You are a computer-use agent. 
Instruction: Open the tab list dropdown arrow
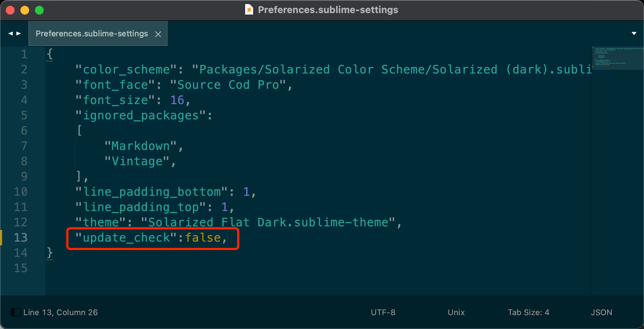click(634, 33)
